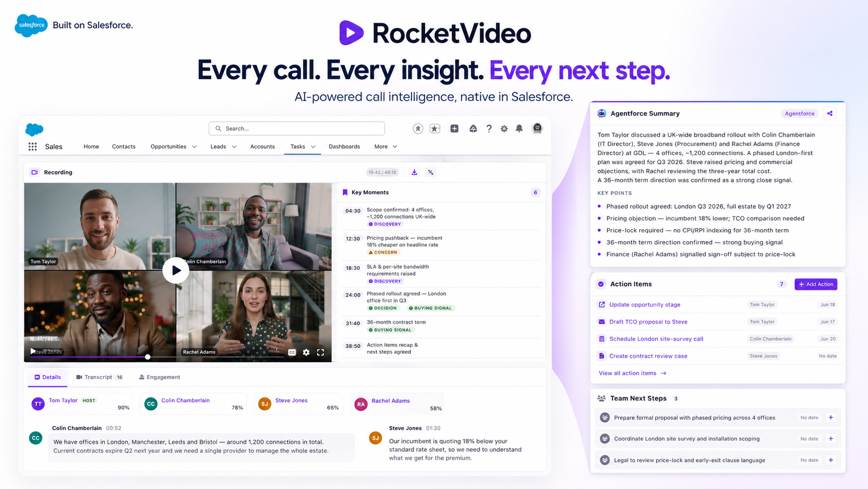Click the small play control at video bottom
This screenshot has width=868, height=489.
33,351
